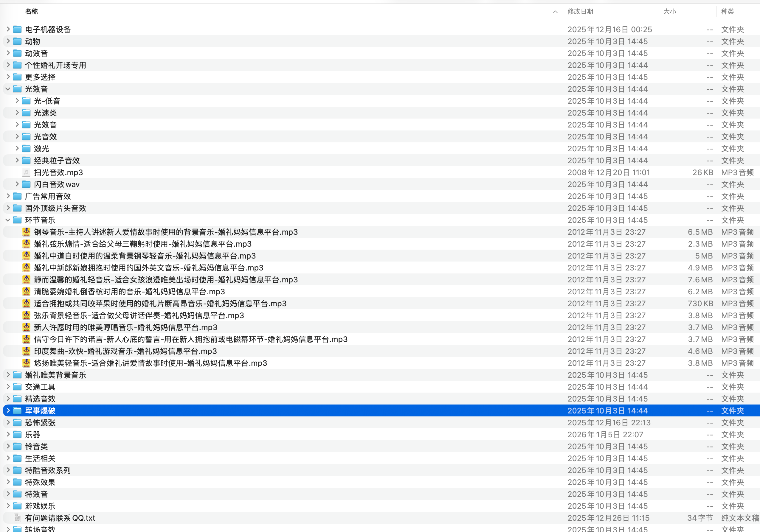760x532 pixels.
Task: Sort by 修改日期 column header
Action: click(x=580, y=12)
